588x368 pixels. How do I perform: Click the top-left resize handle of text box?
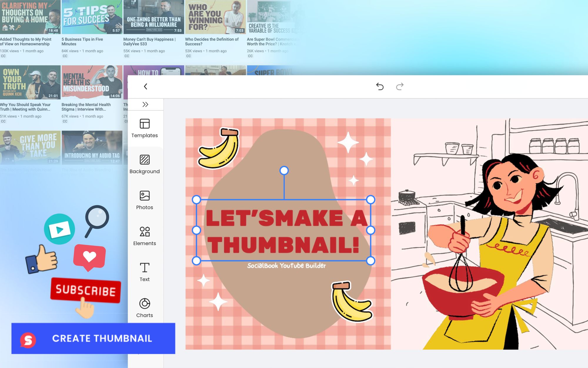pyautogui.click(x=196, y=200)
